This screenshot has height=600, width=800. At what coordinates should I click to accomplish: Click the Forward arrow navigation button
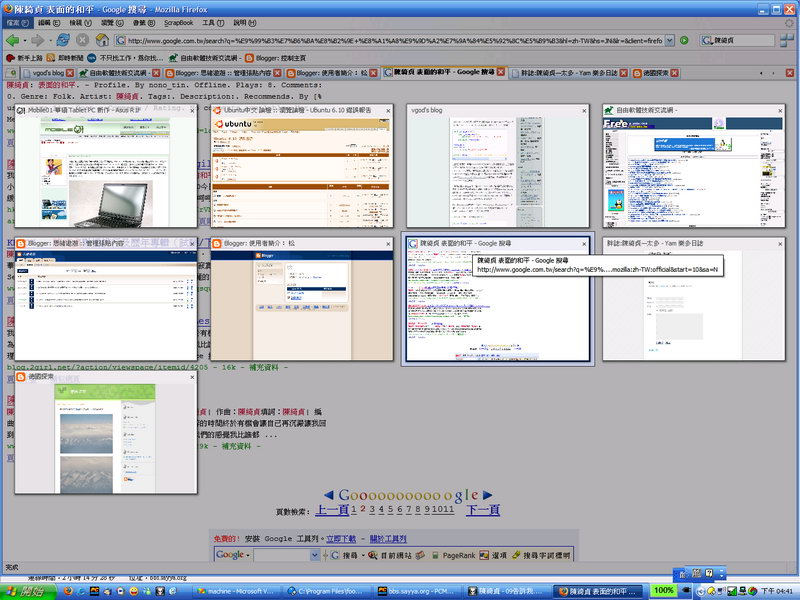(x=38, y=40)
